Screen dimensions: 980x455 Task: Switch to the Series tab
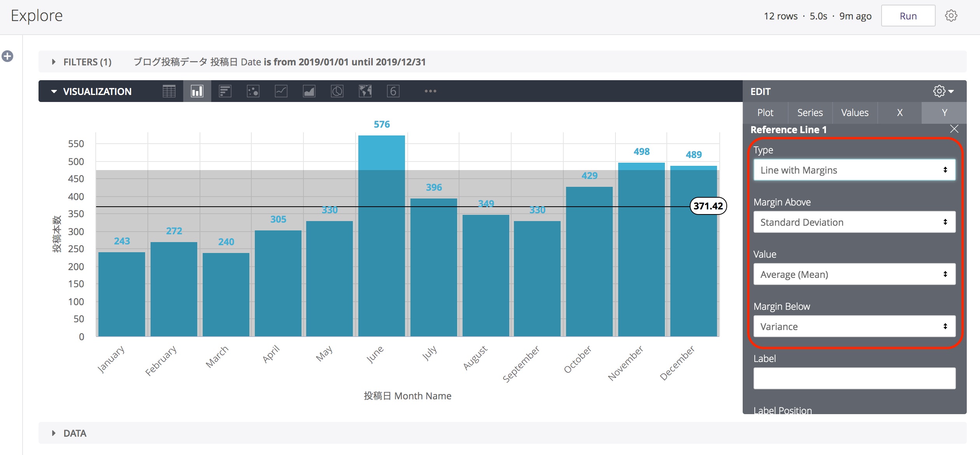810,112
